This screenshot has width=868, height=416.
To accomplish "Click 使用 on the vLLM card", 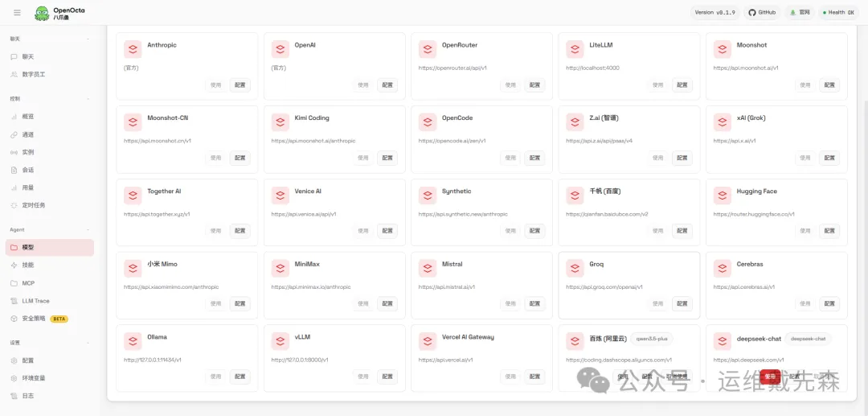I will pos(362,377).
